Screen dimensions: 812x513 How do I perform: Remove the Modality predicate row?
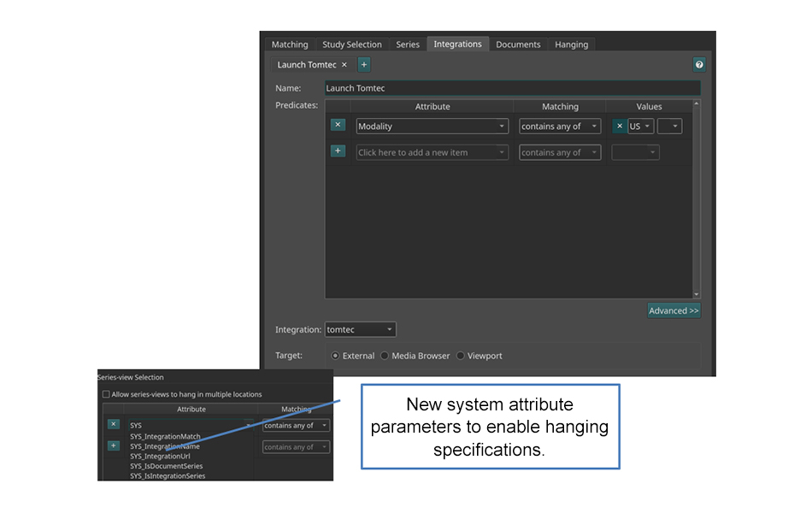[338, 125]
